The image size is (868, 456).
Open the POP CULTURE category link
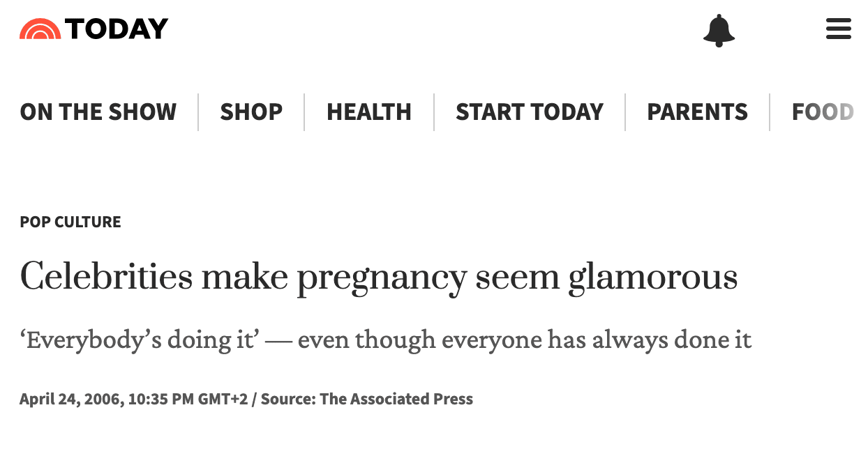tap(70, 222)
